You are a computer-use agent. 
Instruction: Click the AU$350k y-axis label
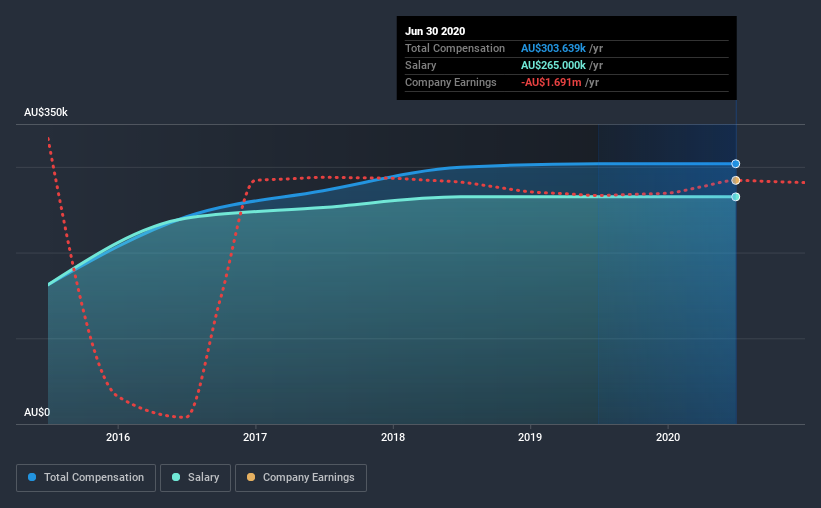pyautogui.click(x=46, y=113)
